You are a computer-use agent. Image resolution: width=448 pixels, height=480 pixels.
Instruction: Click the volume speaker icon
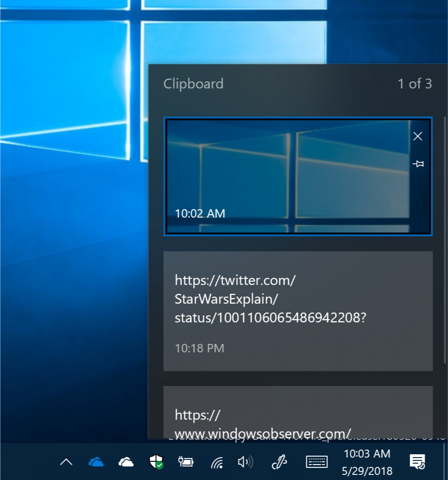(245, 462)
